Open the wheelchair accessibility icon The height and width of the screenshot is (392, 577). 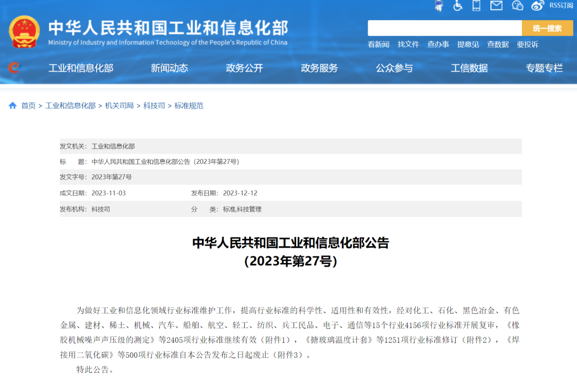click(458, 5)
